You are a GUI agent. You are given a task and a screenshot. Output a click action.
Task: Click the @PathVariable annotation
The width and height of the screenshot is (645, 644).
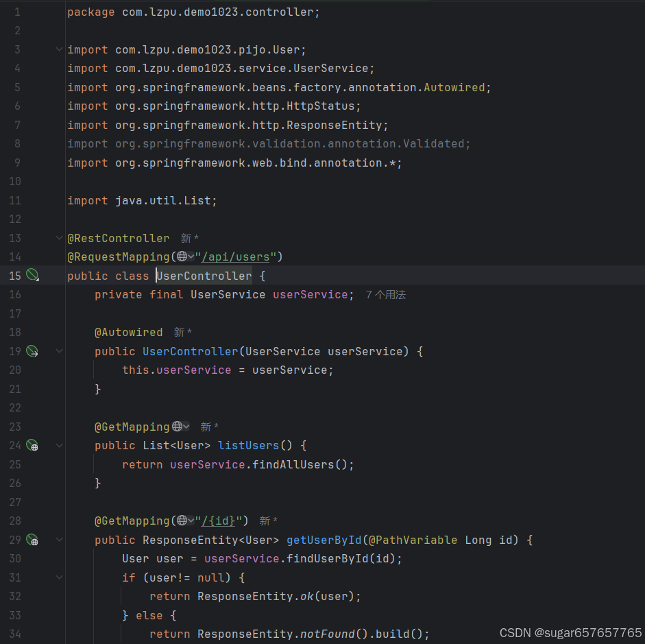413,540
